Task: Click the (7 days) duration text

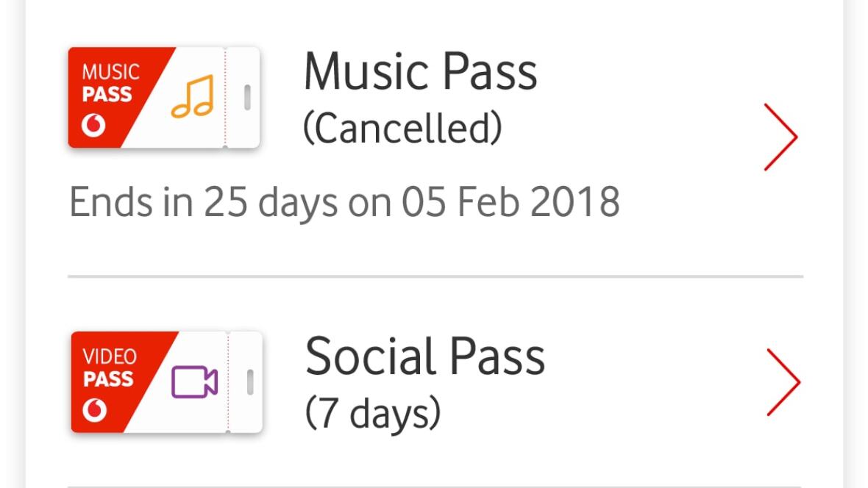Action: point(372,414)
